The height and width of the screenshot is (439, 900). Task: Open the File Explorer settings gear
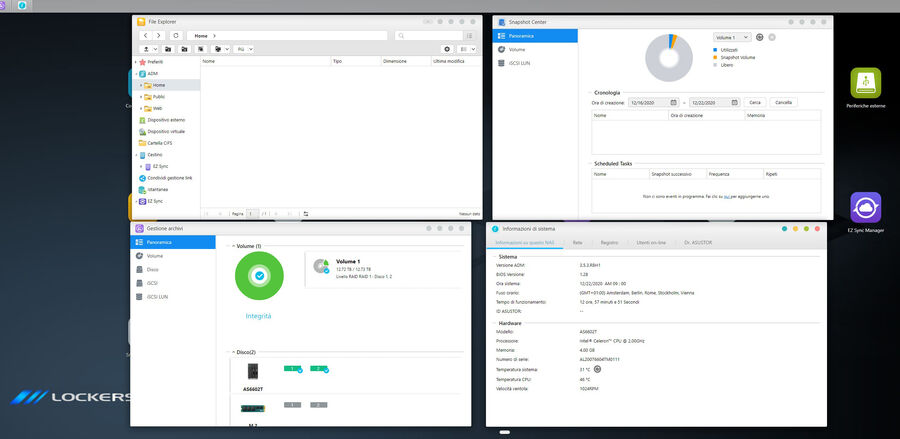tap(447, 48)
